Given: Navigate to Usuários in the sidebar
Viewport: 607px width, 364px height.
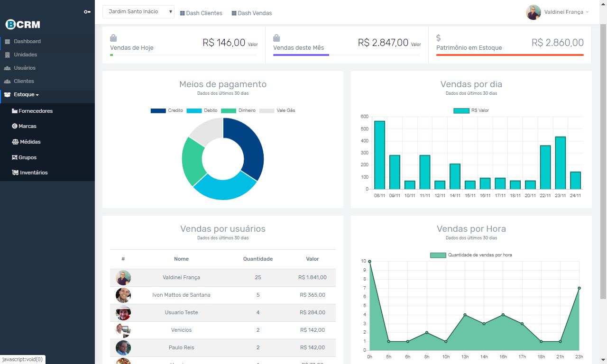Looking at the screenshot, I should pyautogui.click(x=25, y=68).
